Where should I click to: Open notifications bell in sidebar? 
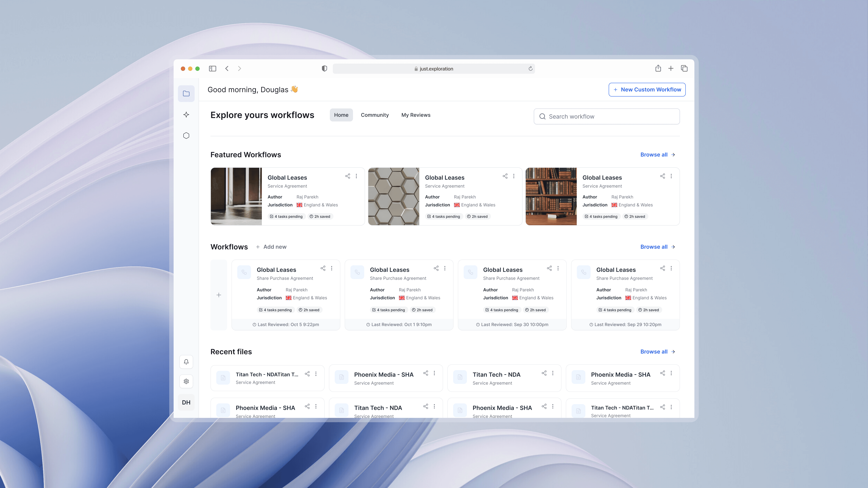[186, 362]
